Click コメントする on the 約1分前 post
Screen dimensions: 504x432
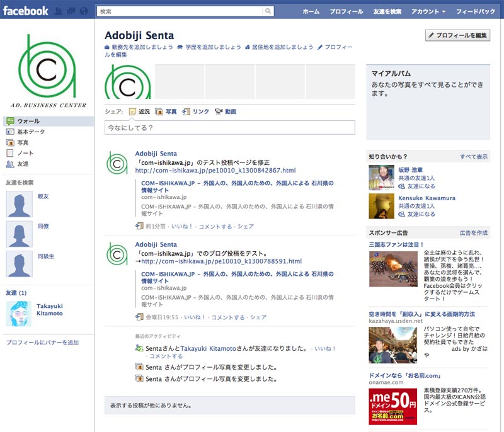[x=215, y=227]
